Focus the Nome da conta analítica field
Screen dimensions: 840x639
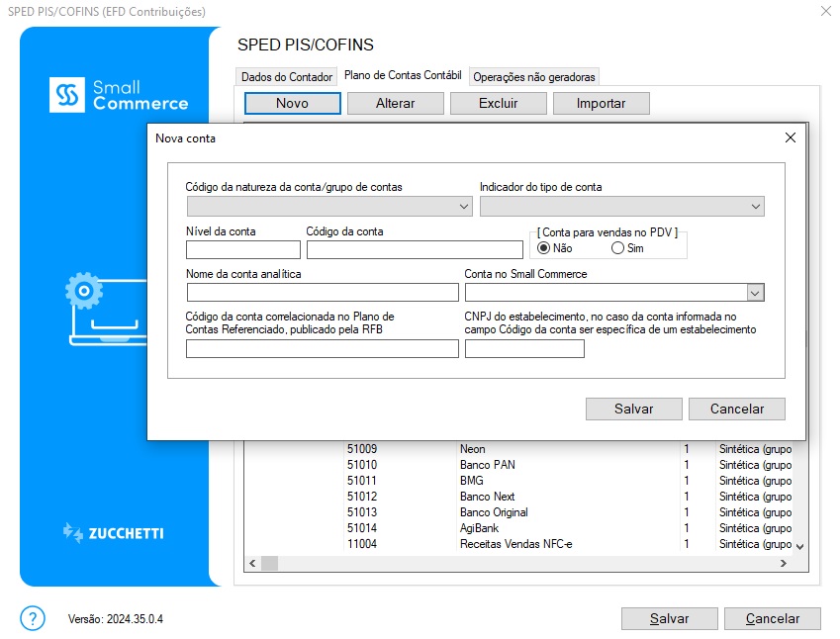pos(322,293)
